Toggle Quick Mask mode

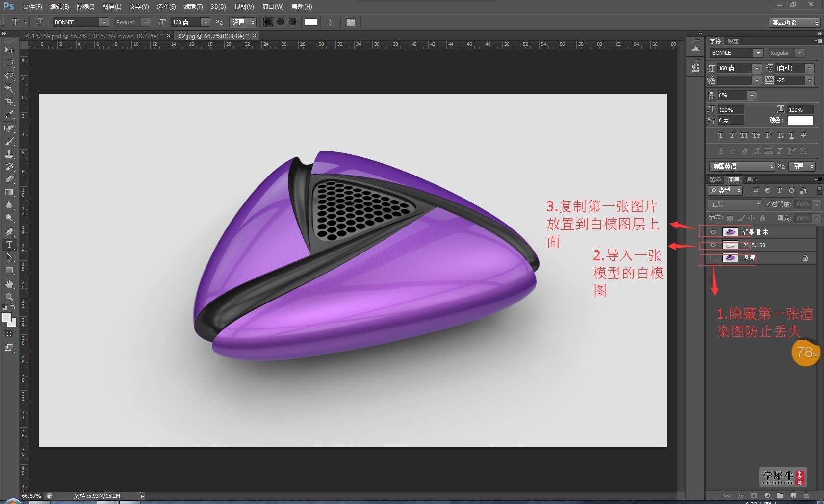pyautogui.click(x=9, y=334)
